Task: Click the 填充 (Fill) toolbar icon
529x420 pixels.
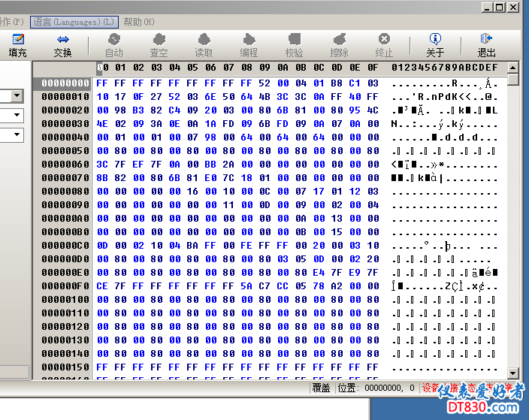Action: pyautogui.click(x=17, y=45)
